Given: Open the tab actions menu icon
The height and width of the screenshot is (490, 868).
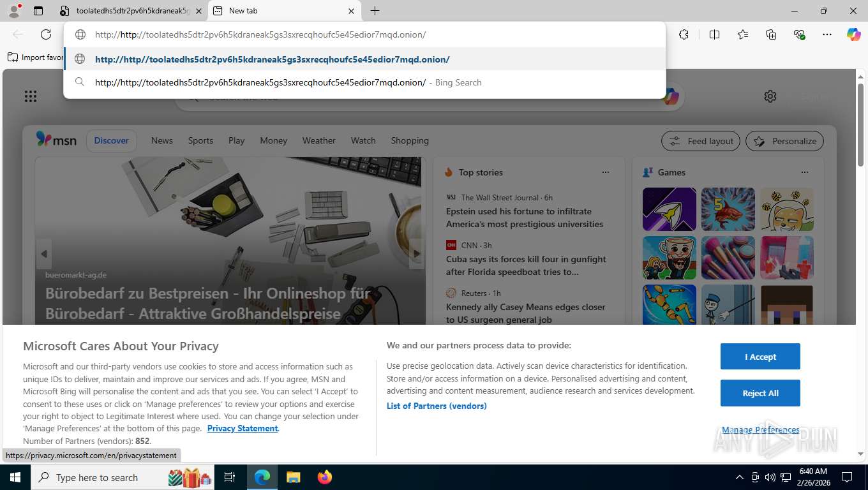Looking at the screenshot, I should tap(38, 11).
